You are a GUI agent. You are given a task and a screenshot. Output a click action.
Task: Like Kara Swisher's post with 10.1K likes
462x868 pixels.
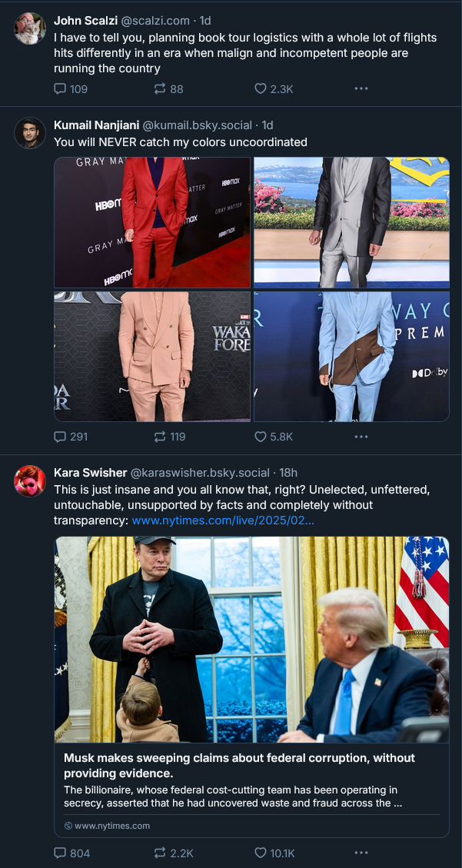point(274,853)
